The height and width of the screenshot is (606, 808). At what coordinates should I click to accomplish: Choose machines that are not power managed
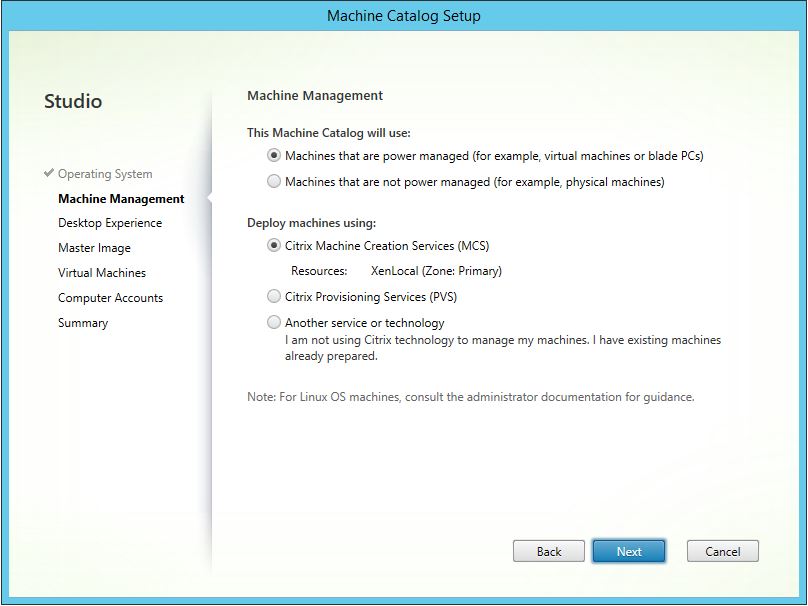click(x=274, y=182)
